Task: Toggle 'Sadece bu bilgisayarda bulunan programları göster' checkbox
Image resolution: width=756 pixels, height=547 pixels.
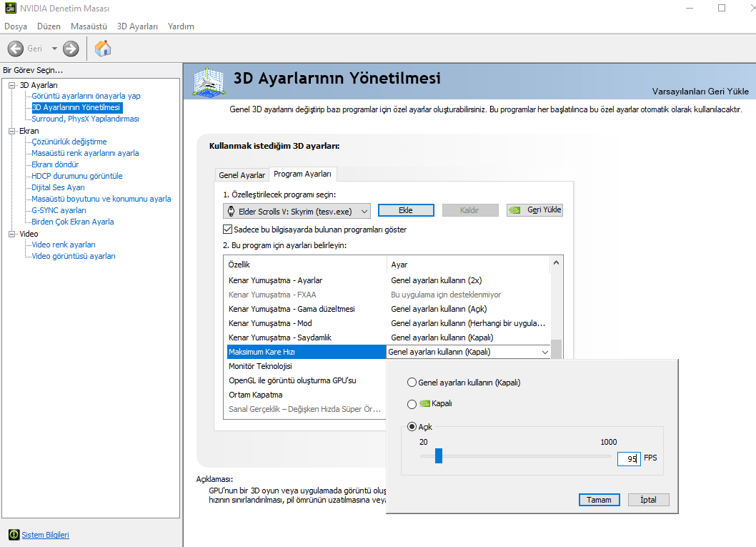Action: (227, 229)
